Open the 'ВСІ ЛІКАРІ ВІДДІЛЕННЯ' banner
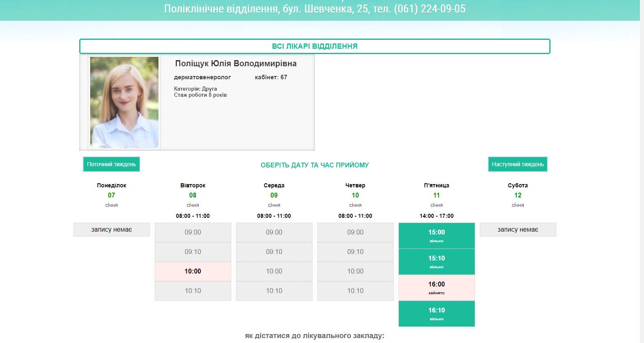This screenshot has width=644, height=343. [x=314, y=46]
